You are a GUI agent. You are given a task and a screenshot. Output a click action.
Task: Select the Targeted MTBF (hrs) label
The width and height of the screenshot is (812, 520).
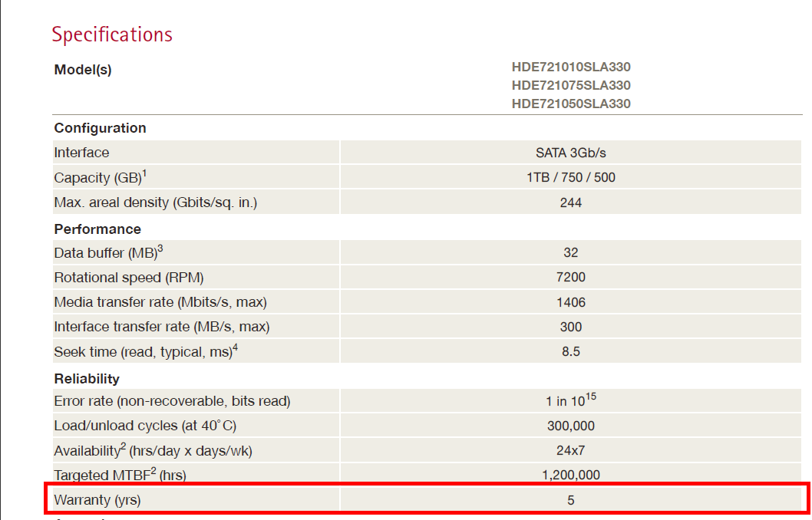pos(120,475)
